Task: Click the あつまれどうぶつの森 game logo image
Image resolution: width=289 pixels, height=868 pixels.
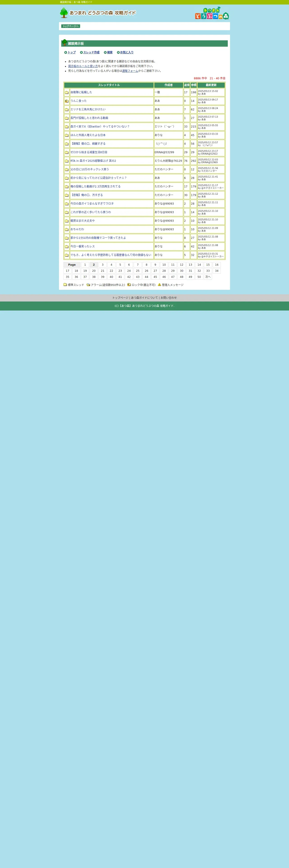Action: point(212,13)
